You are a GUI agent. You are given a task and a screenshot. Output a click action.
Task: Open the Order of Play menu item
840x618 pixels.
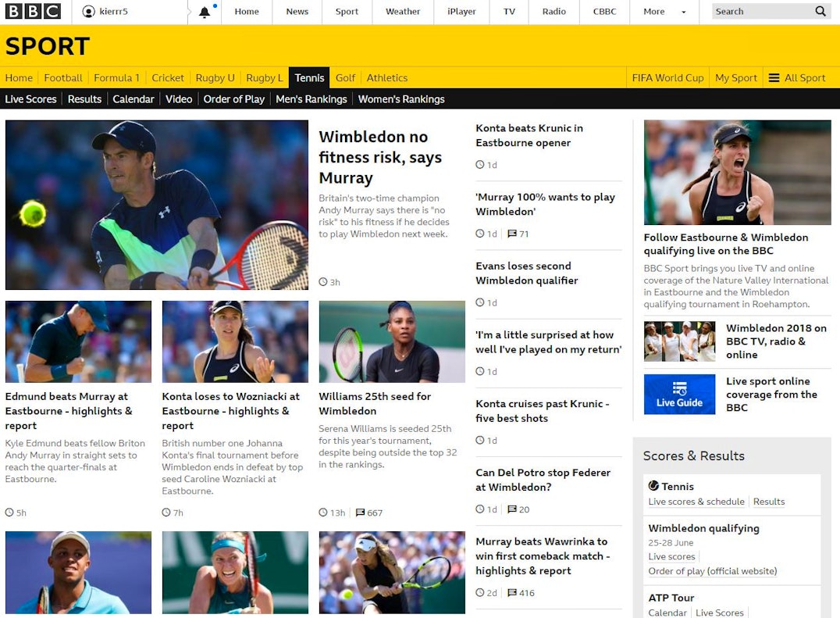click(x=233, y=99)
